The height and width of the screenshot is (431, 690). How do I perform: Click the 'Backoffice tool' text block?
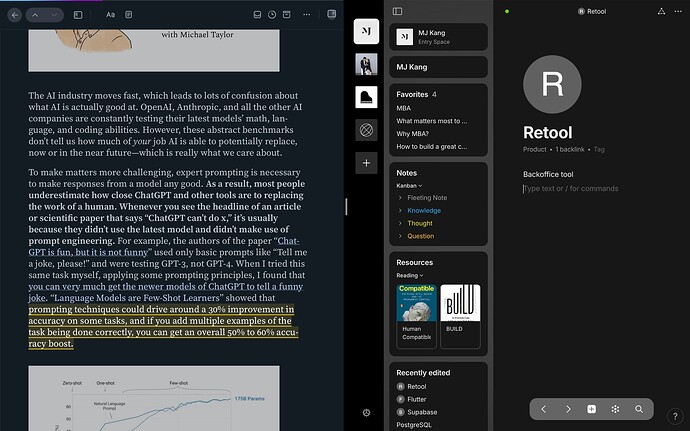[x=548, y=174]
